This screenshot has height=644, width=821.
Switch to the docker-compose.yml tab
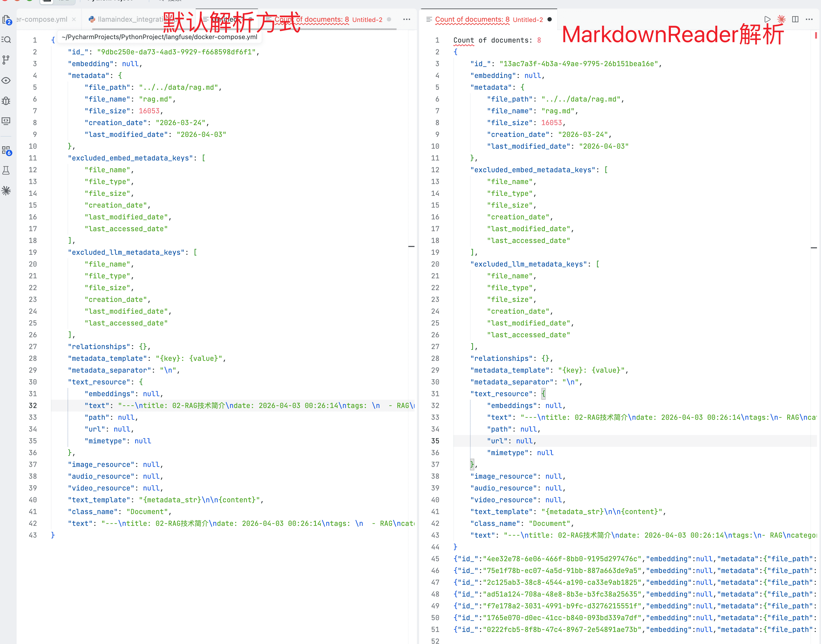pyautogui.click(x=42, y=19)
